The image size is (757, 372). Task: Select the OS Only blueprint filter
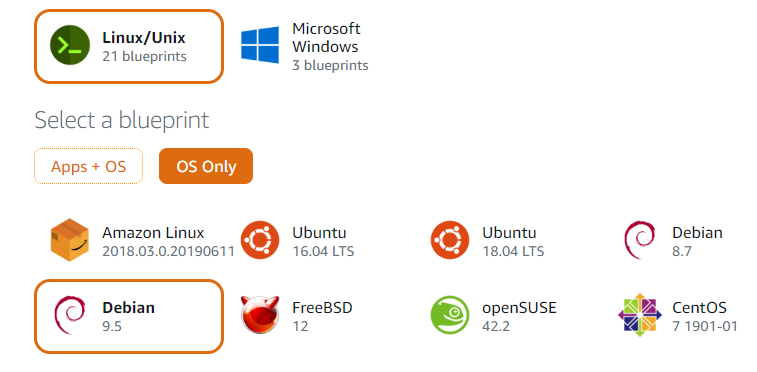coord(206,166)
